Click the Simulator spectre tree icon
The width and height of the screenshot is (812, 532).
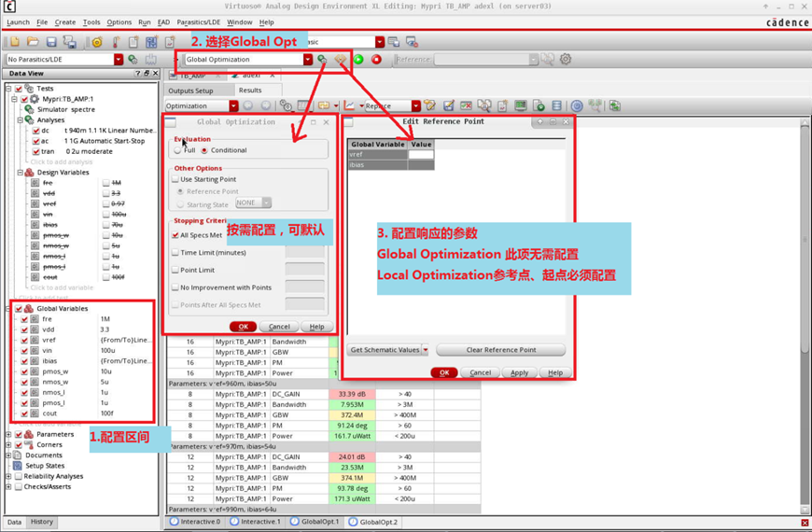click(30, 109)
